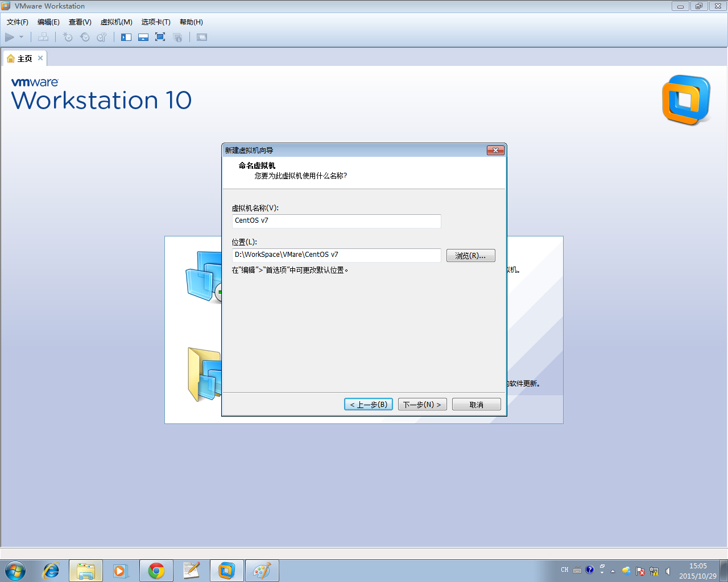This screenshot has height=582, width=728.
Task: Click the Show Desktop strip on the taskbar
Action: (x=724, y=571)
